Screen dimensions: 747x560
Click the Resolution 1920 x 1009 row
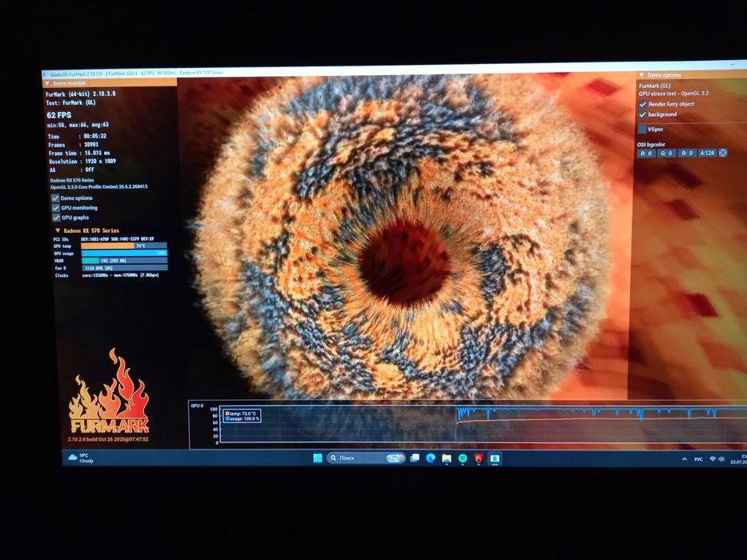(x=82, y=162)
